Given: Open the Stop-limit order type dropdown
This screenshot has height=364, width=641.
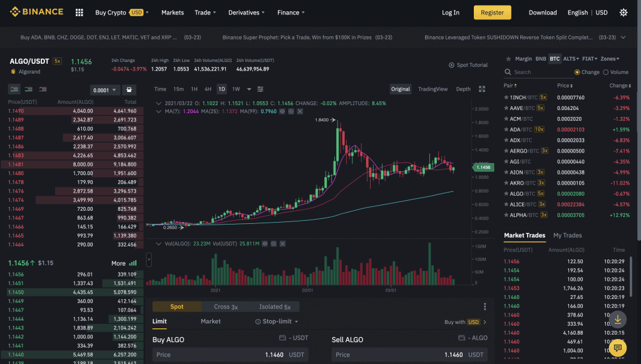Looking at the screenshot, I should click(276, 321).
